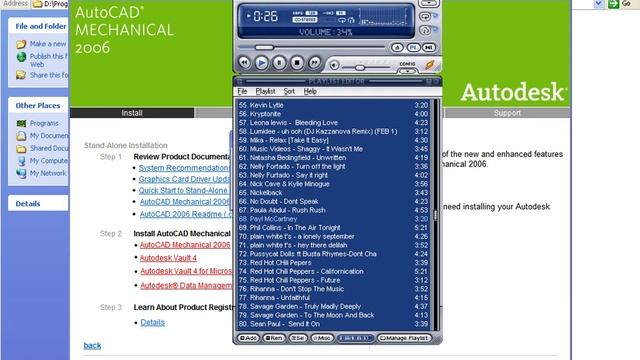Image resolution: width=640 pixels, height=360 pixels.
Task: Select track 77. Rihanna - Unfaithful
Action: coord(333,298)
